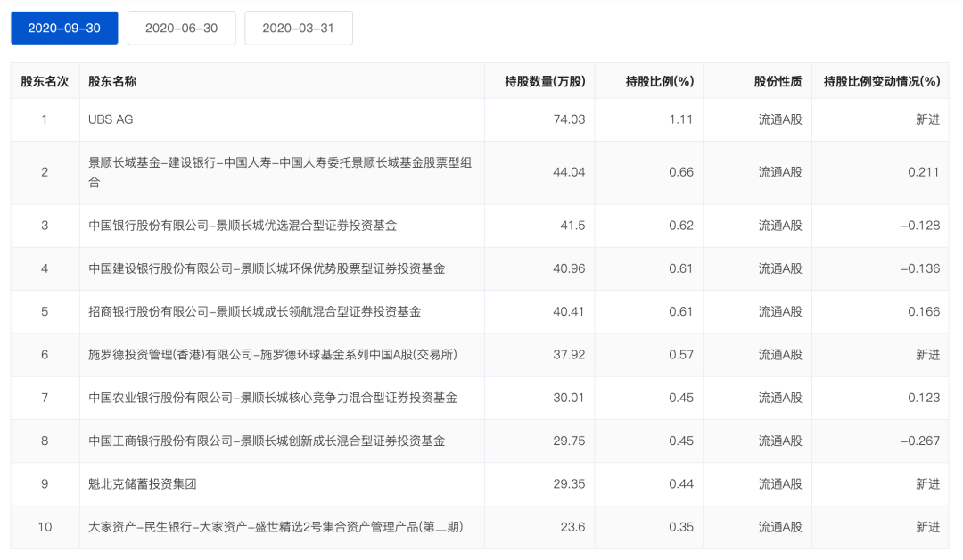The width and height of the screenshot is (963, 560).
Task: Click 流通A股 in the 魁北克储蓄投资集团 row
Action: tap(780, 484)
